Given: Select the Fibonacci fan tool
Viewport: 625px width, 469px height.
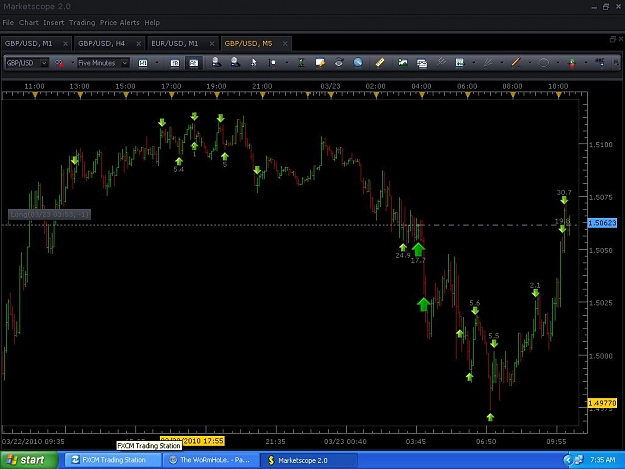Looking at the screenshot, I should [488, 63].
